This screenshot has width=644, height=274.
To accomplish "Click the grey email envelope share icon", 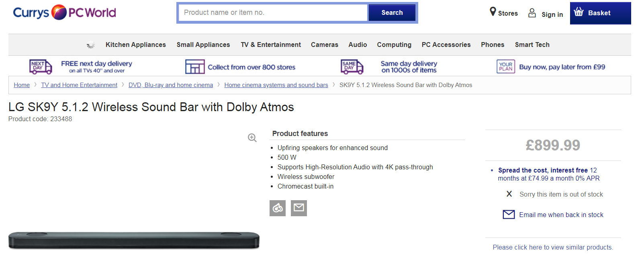I will point(299,208).
